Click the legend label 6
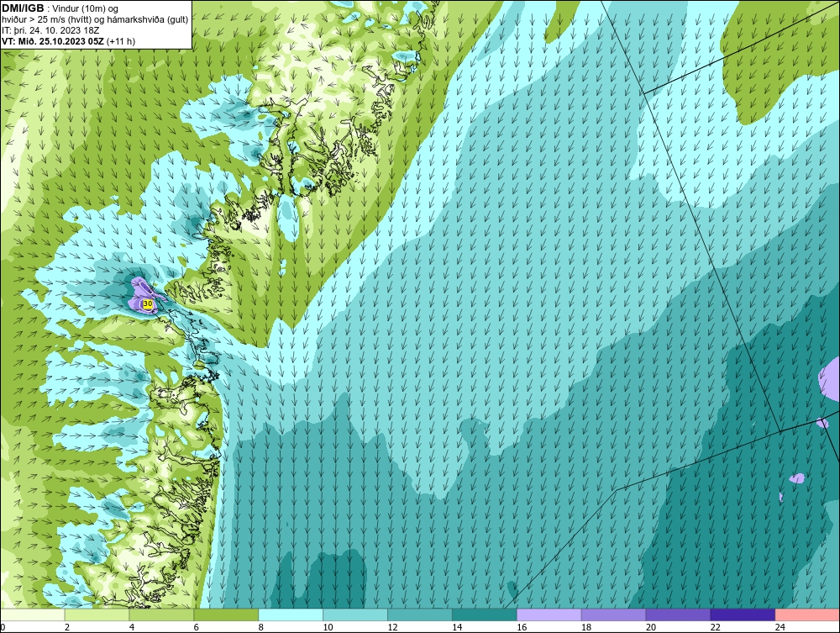The width and height of the screenshot is (840, 633). (x=196, y=627)
